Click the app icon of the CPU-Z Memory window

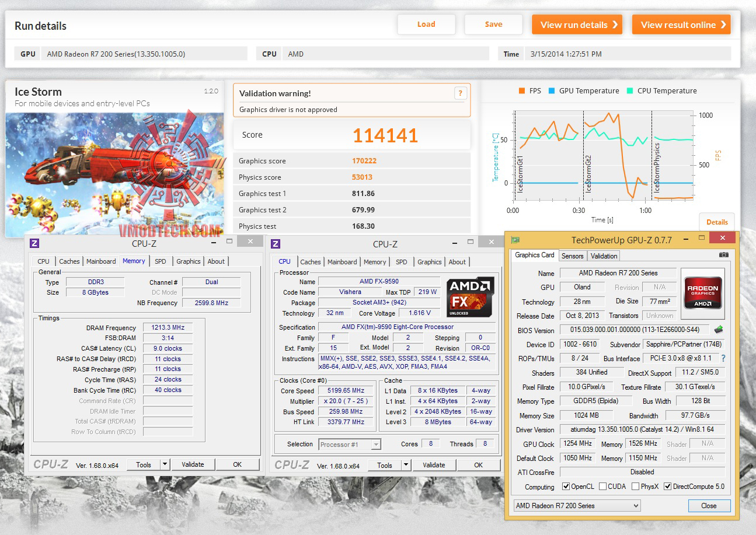pyautogui.click(x=34, y=243)
